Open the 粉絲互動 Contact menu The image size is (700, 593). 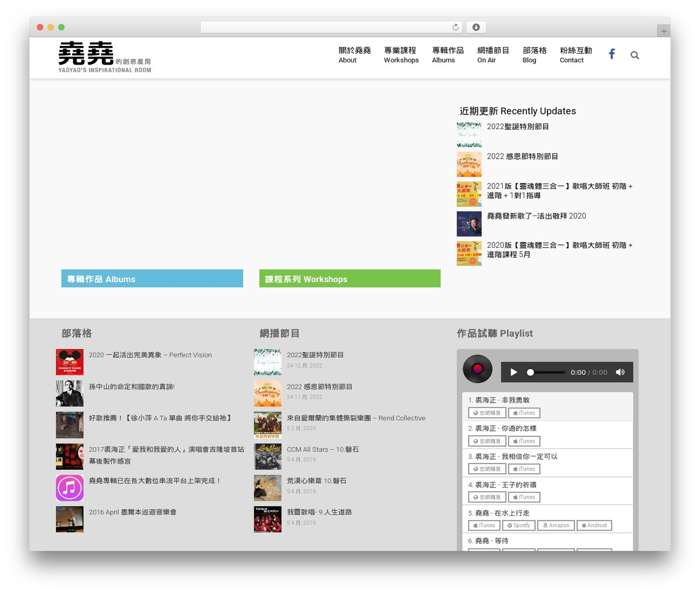pyautogui.click(x=575, y=55)
